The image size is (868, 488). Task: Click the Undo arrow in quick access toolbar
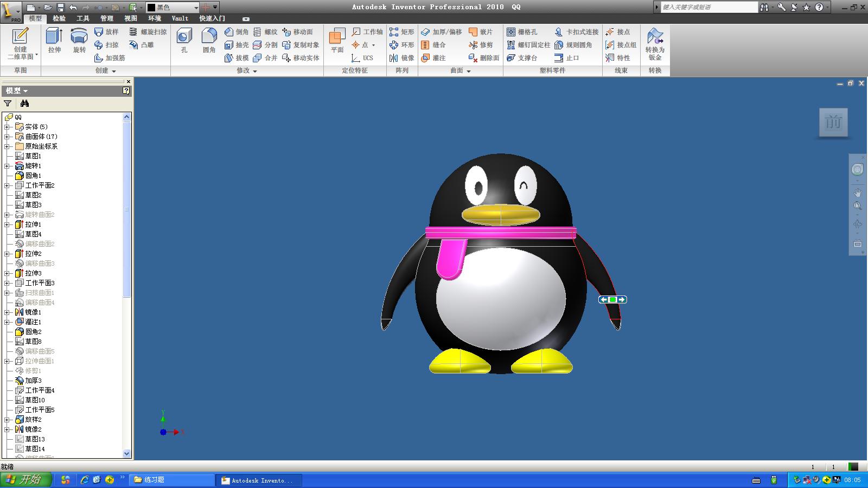(73, 8)
